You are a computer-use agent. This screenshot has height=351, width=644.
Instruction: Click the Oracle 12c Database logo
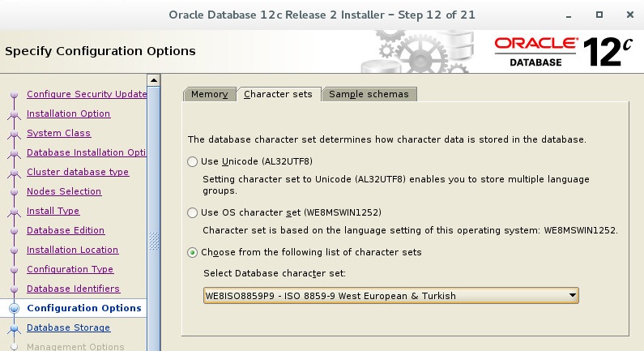point(563,52)
